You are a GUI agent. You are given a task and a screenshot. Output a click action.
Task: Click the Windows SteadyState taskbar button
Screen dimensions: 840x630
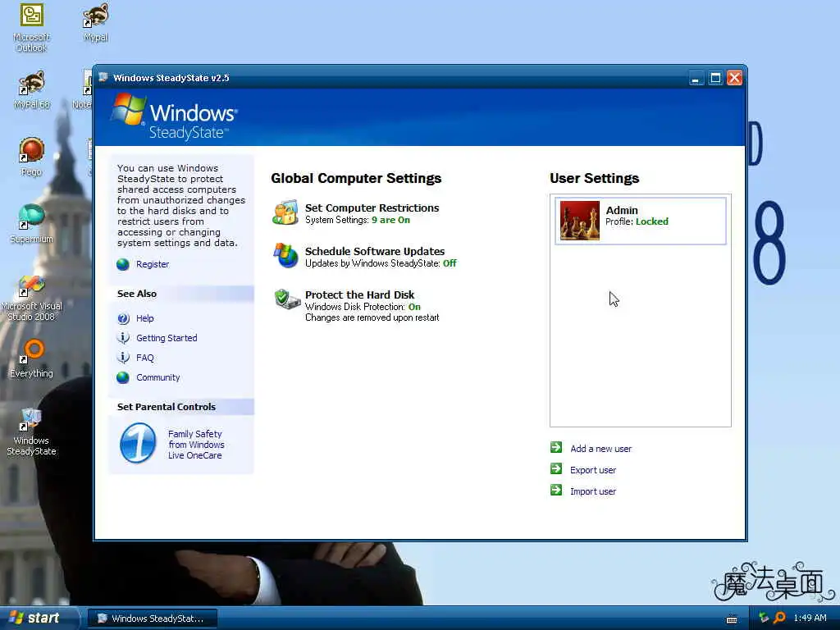tap(153, 619)
